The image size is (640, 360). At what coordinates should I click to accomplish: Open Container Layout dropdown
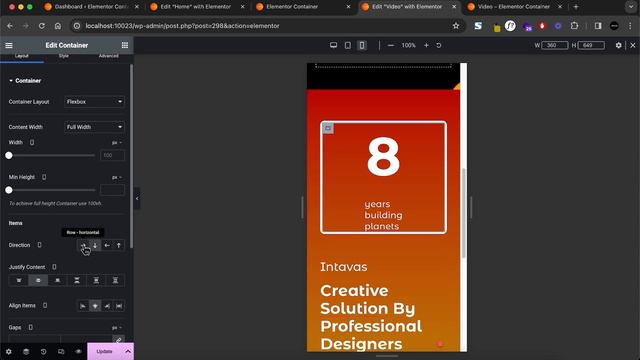pyautogui.click(x=94, y=102)
